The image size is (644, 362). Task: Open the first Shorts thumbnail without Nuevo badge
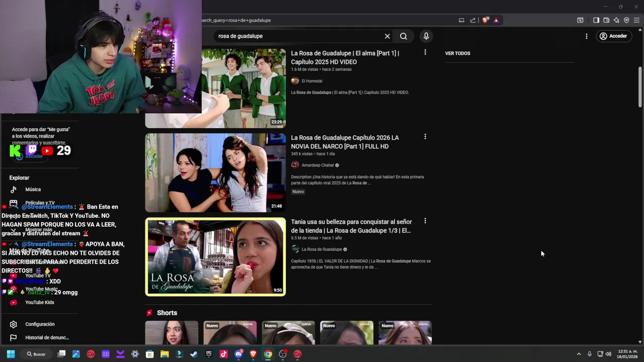point(172,333)
